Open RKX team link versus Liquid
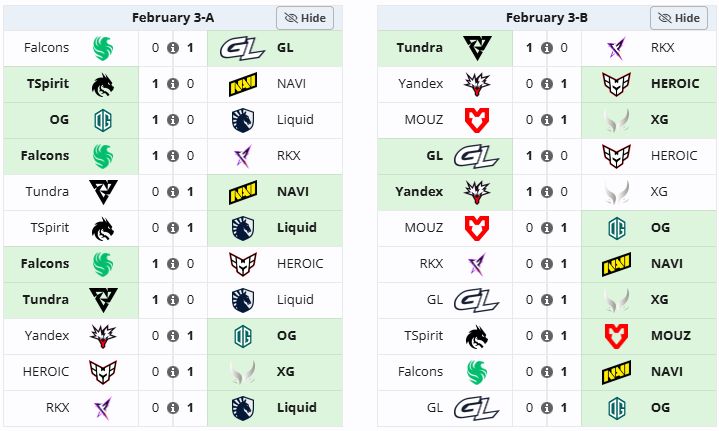Image resolution: width=719 pixels, height=431 pixels. pyautogui.click(x=56, y=408)
